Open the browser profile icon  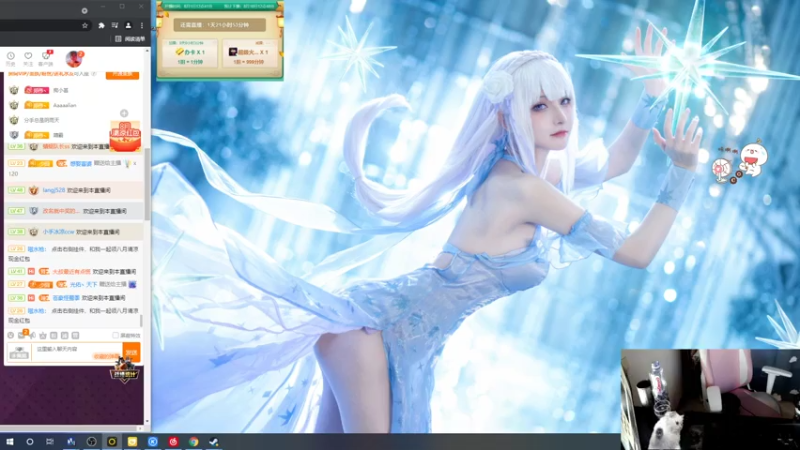point(128,26)
